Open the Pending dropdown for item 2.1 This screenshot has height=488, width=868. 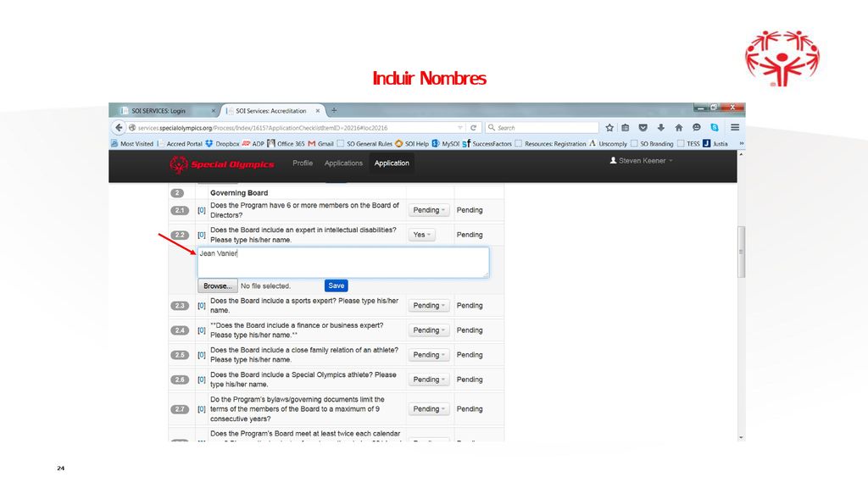(x=428, y=210)
